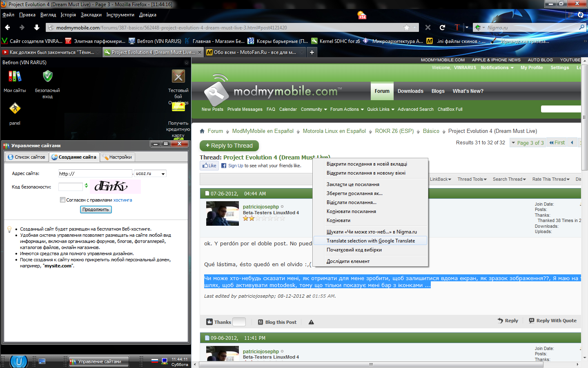588x368 pixels.
Task: Go back with the Firefox back arrow
Action: coord(8,27)
